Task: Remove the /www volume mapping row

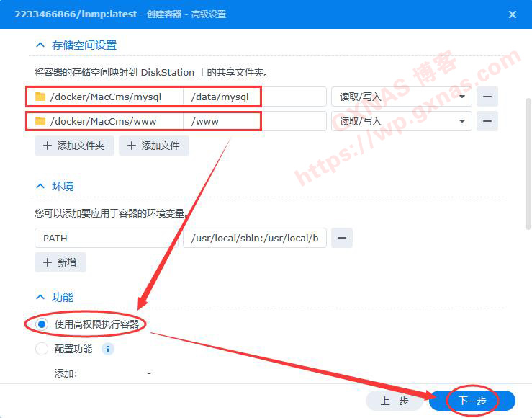Action: point(487,121)
